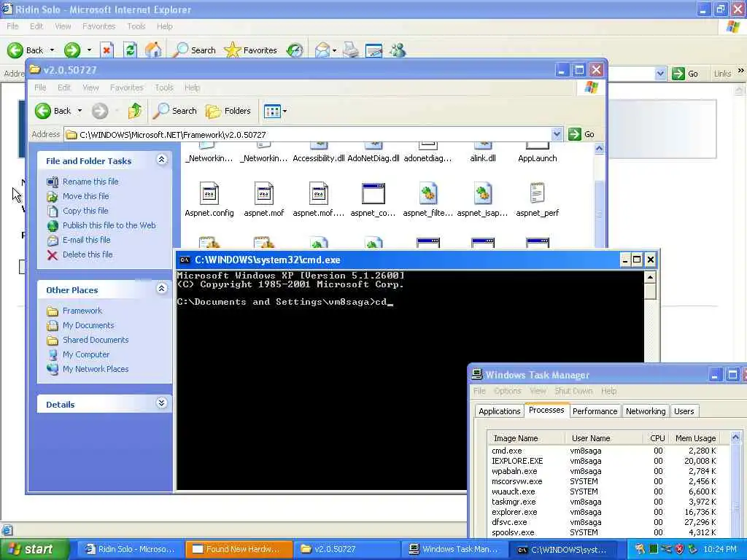This screenshot has width=747, height=560.
Task: Open My Network Places link
Action: click(x=96, y=369)
